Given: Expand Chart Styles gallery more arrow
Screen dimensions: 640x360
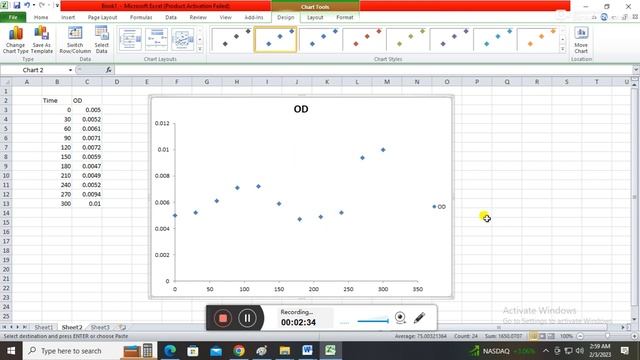Looking at the screenshot, I should tap(563, 49).
